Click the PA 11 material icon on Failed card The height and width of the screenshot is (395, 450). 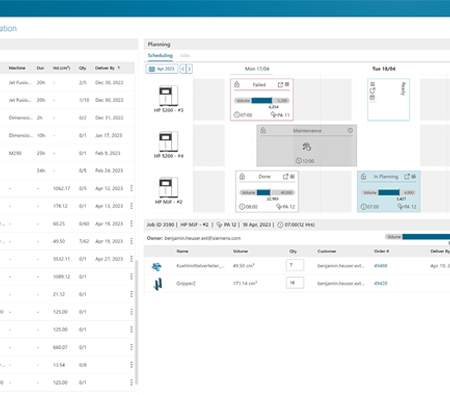274,115
